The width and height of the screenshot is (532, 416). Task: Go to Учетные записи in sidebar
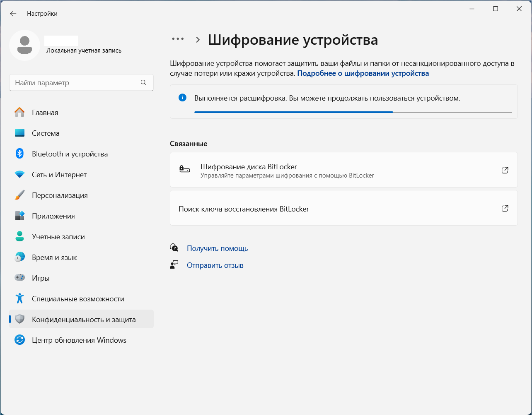[x=58, y=237]
